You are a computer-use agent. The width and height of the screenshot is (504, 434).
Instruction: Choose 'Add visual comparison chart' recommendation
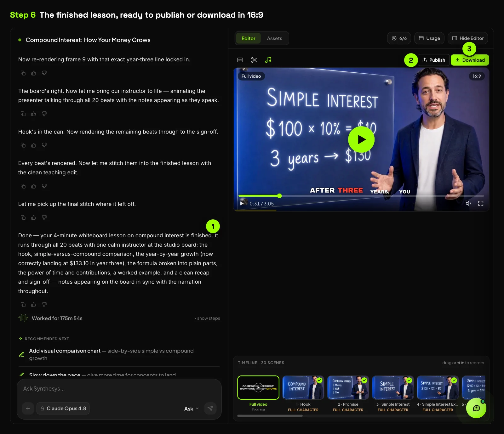[x=119, y=354]
